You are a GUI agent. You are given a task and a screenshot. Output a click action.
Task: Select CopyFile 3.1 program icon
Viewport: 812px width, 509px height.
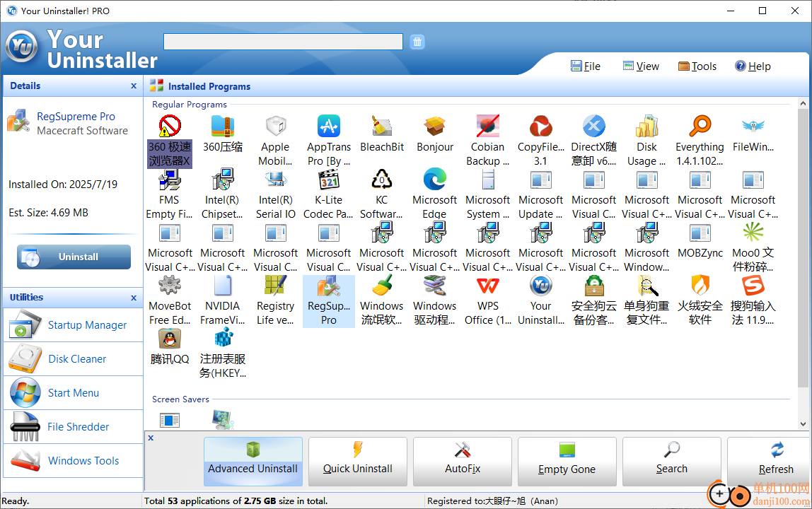tap(540, 127)
